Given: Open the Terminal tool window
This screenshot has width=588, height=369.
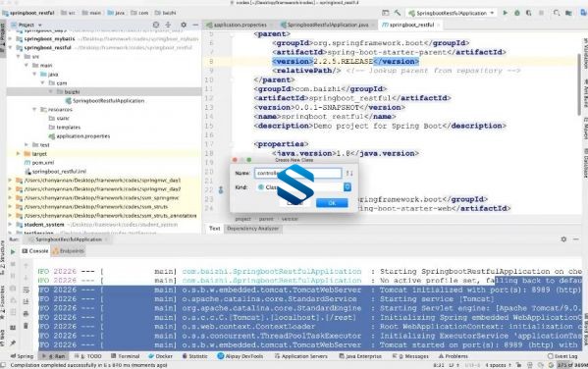Looking at the screenshot, I should (x=126, y=356).
